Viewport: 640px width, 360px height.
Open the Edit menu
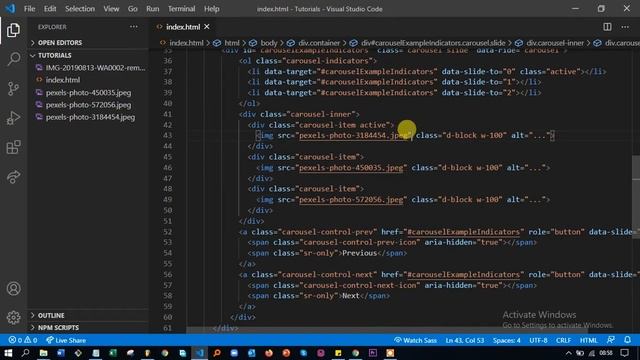[x=50, y=9]
